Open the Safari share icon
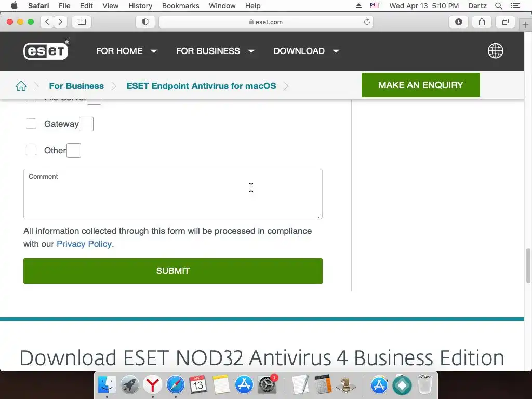The width and height of the screenshot is (532, 399). point(482,22)
